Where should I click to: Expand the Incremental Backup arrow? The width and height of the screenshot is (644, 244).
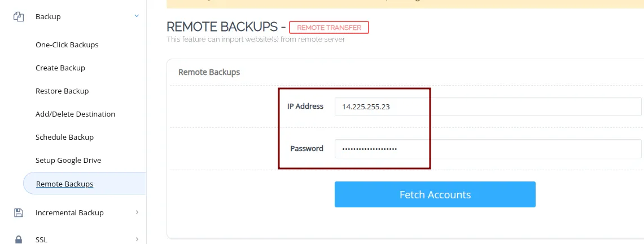click(x=137, y=212)
